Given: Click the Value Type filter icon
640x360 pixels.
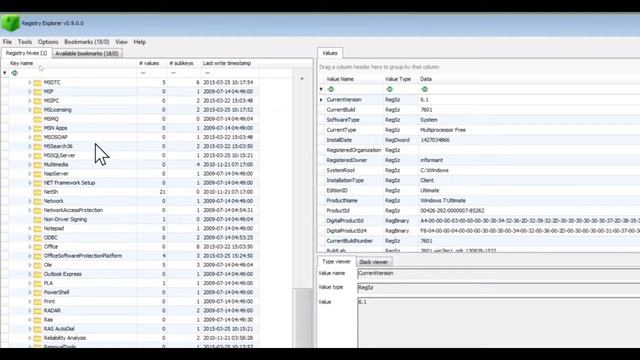Looking at the screenshot, I should [389, 89].
